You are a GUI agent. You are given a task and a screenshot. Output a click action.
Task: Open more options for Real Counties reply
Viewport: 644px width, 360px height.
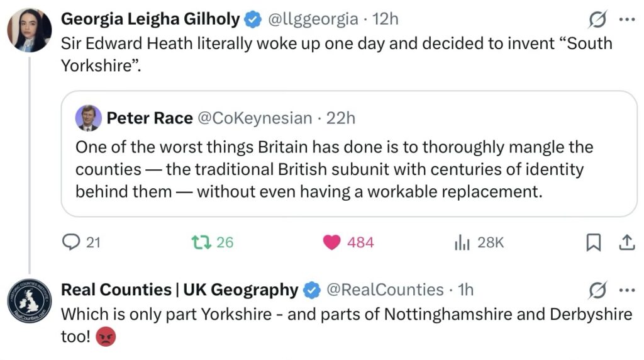tap(627, 290)
